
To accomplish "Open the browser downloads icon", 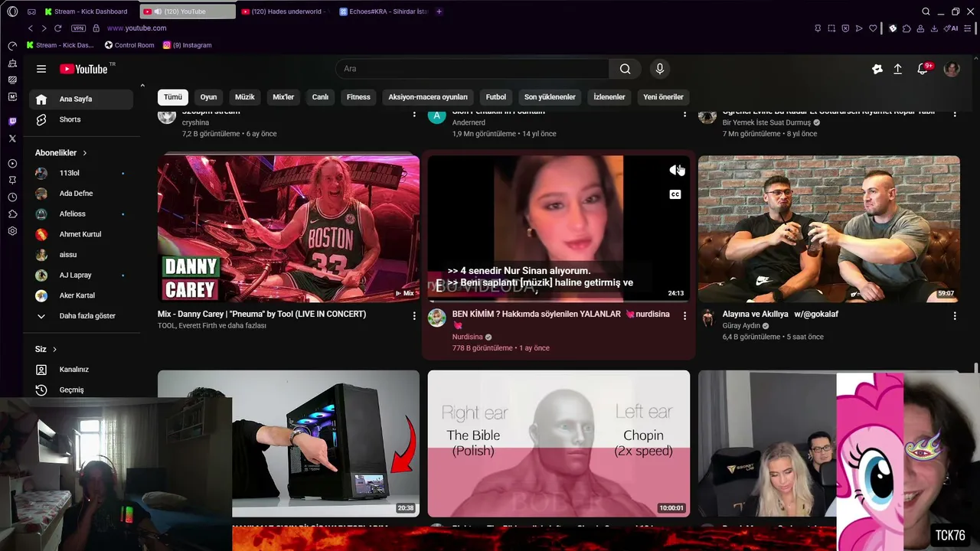I will (x=934, y=28).
